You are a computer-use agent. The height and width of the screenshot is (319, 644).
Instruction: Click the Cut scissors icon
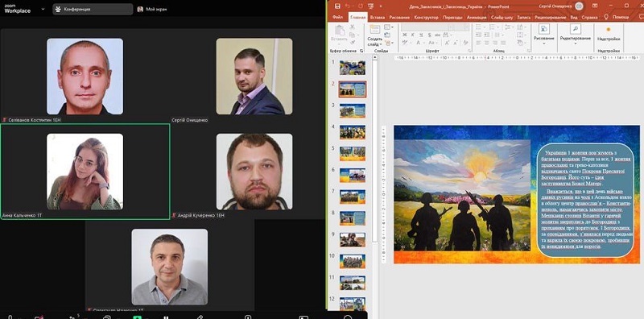click(352, 27)
